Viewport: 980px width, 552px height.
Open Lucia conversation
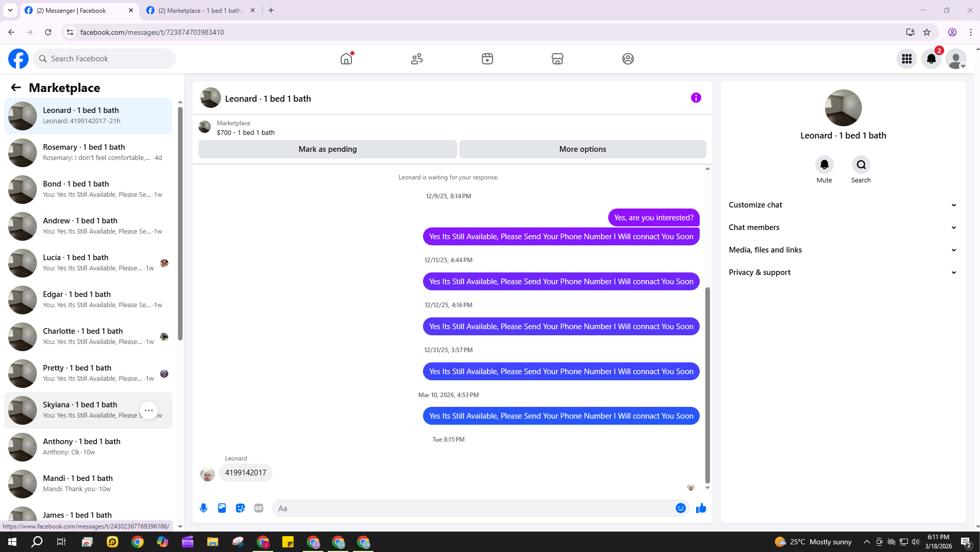click(88, 263)
